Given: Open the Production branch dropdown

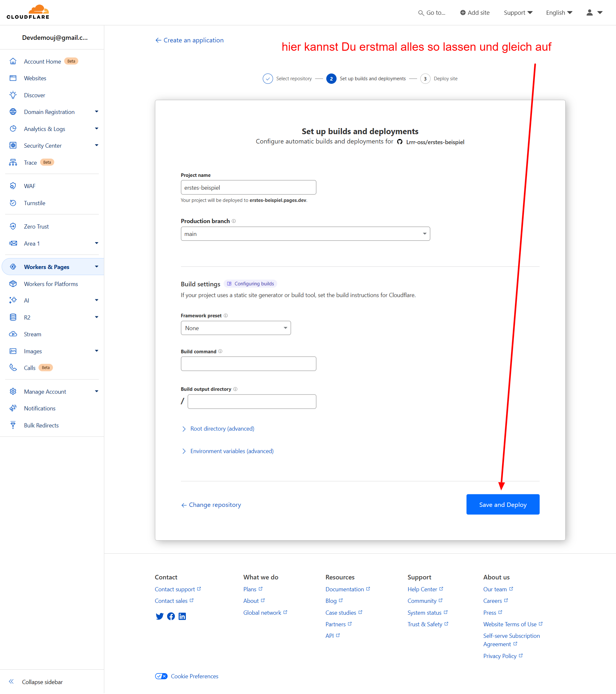Looking at the screenshot, I should [x=305, y=234].
